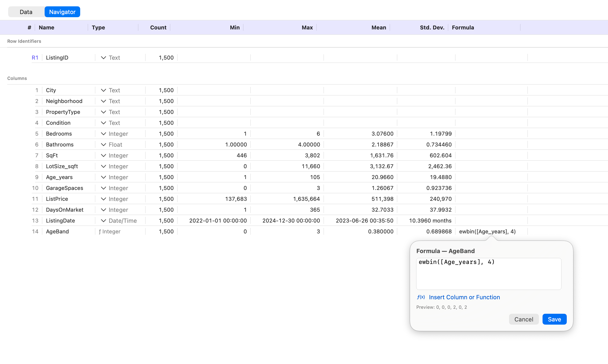This screenshot has width=608, height=364.
Task: Select the GarageSpaces column name
Action: (64, 188)
